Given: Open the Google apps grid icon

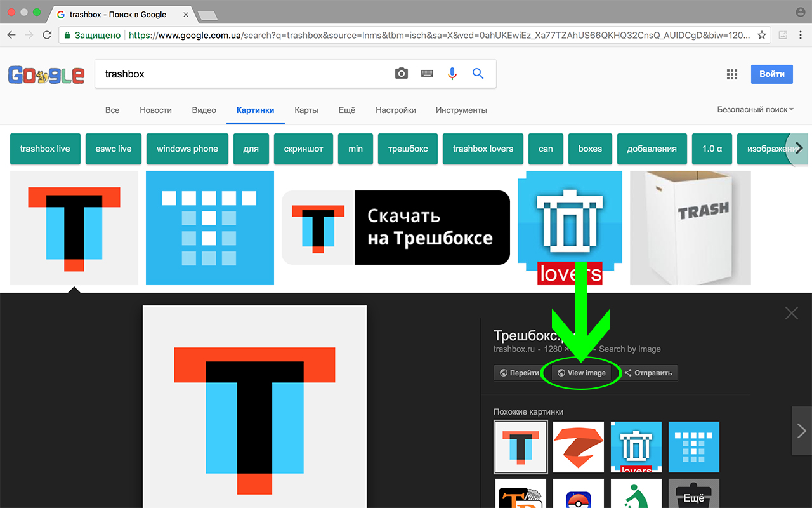Looking at the screenshot, I should point(732,74).
